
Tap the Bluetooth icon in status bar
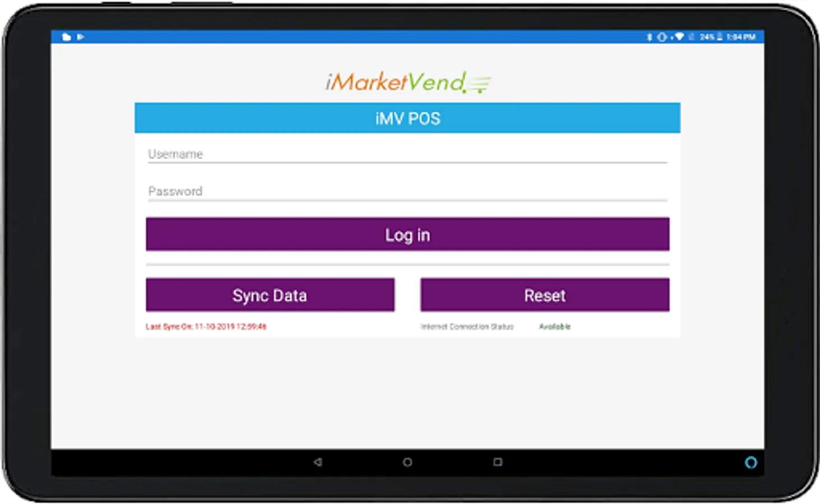[650, 37]
